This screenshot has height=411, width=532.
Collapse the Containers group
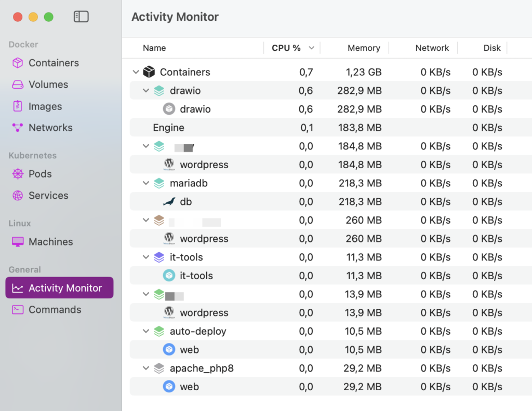[136, 72]
